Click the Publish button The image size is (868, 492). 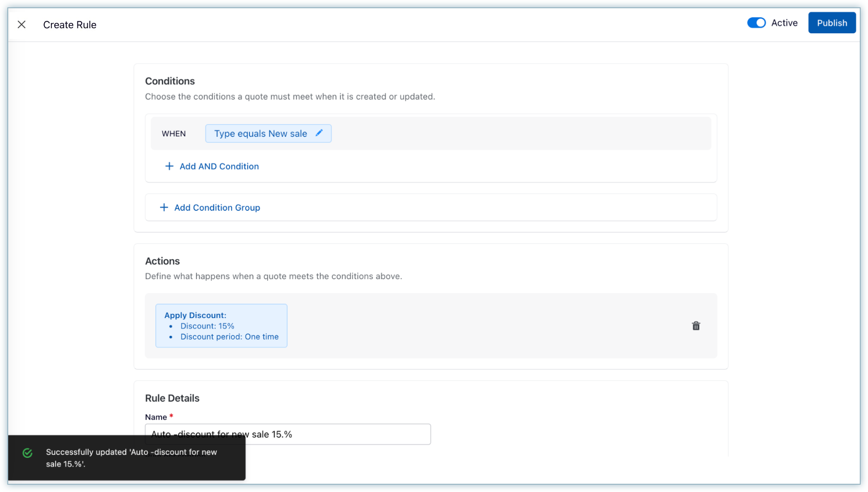click(x=832, y=23)
